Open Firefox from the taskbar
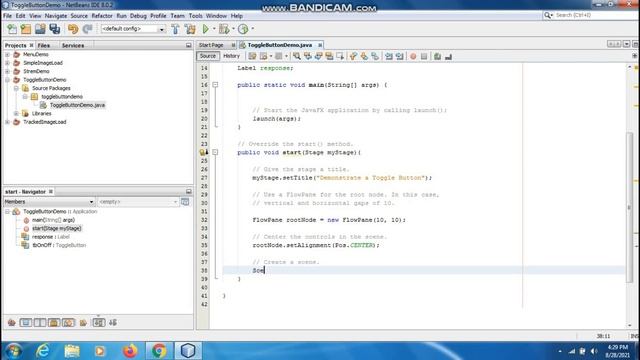The height and width of the screenshot is (360, 640). (x=130, y=351)
